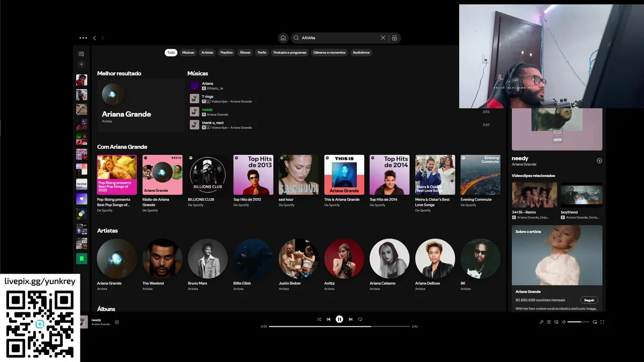Open Meira & Oskar's Best Love Songs
644x362 pixels.
[x=435, y=184]
